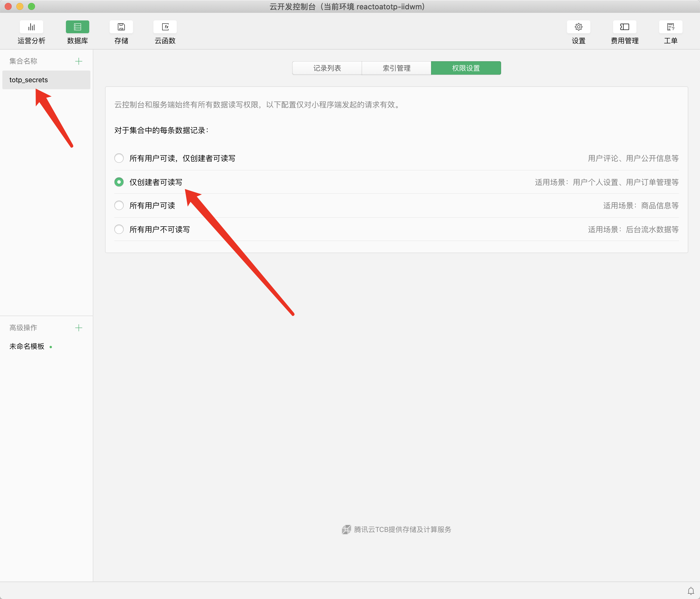Open the 存储 storage icon
700x599 pixels.
coord(121,27)
